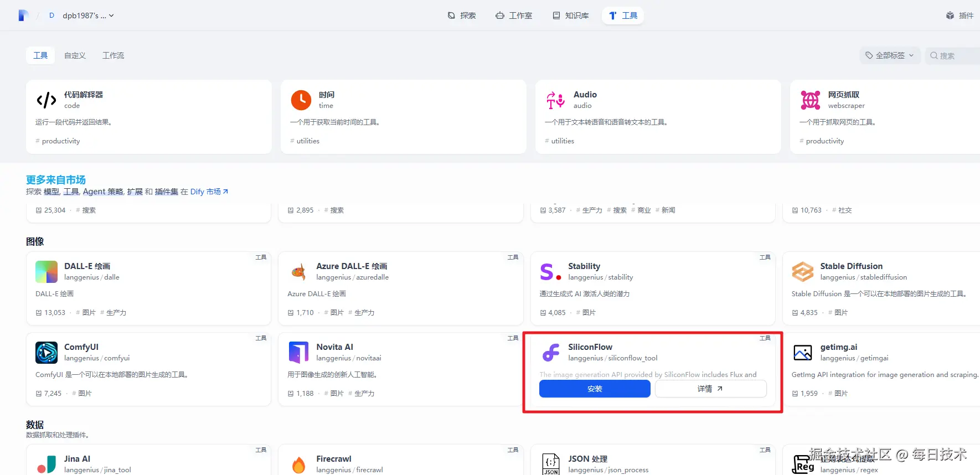Follow the 插件集 marketplace link
This screenshot has width=980, height=475.
[x=167, y=192]
